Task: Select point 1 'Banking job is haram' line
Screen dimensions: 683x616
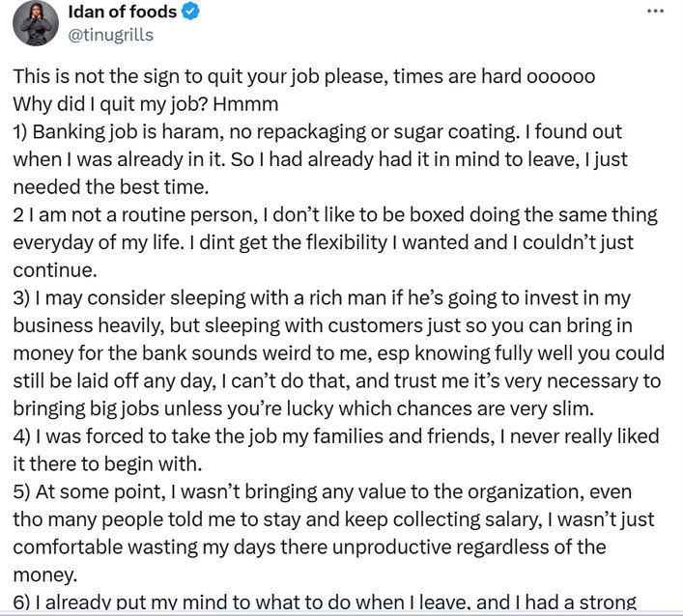Action: tap(318, 132)
